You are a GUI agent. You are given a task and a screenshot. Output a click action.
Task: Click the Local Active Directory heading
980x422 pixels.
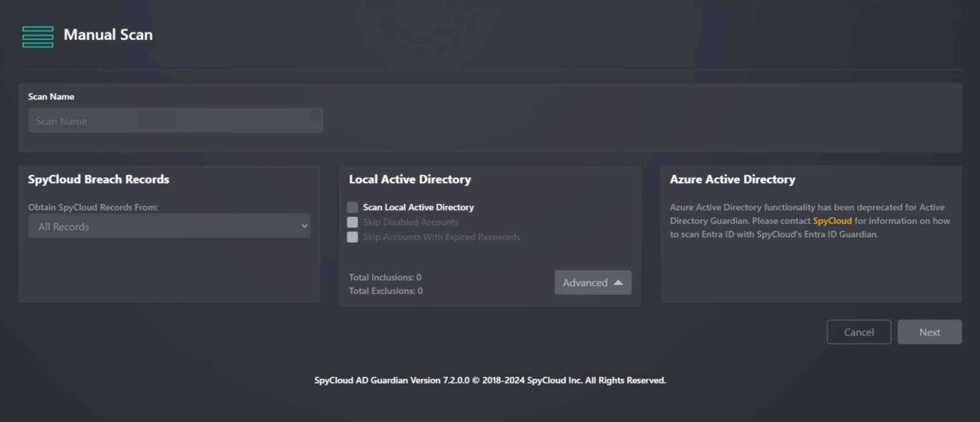point(410,180)
